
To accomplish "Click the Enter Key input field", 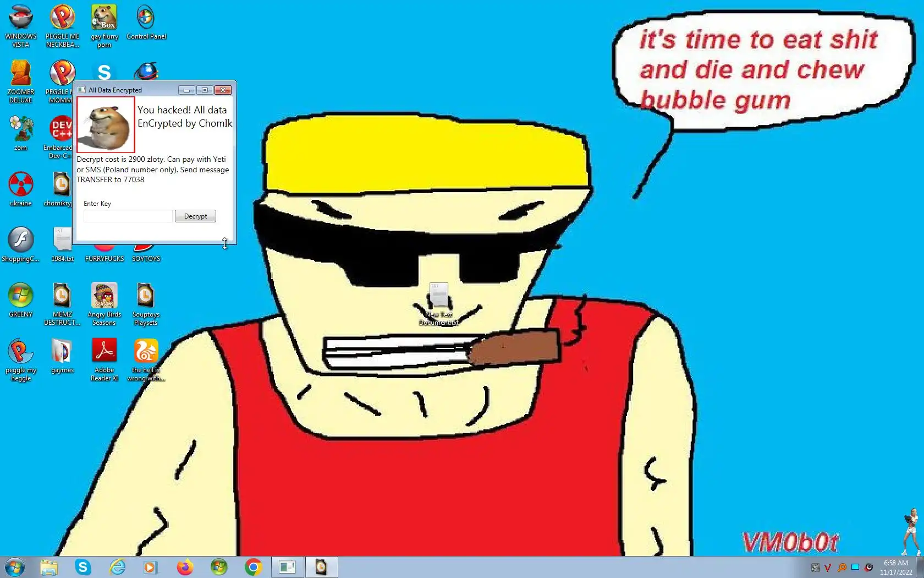I will point(128,216).
